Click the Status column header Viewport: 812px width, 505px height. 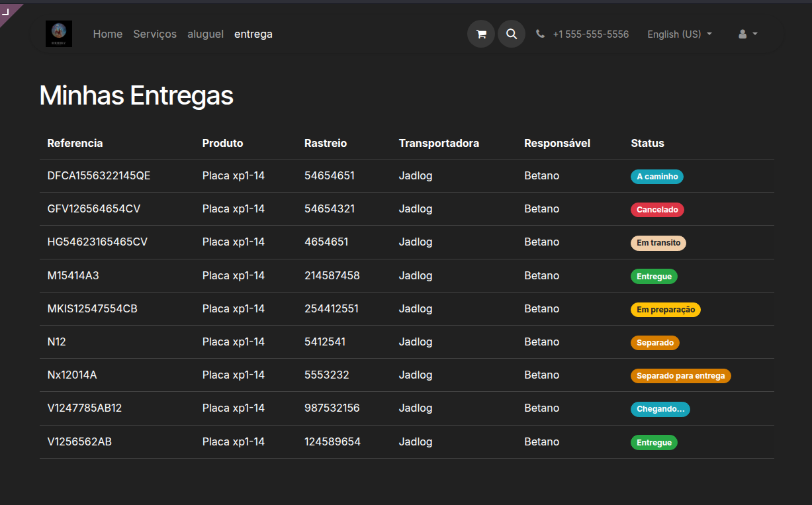coord(647,143)
